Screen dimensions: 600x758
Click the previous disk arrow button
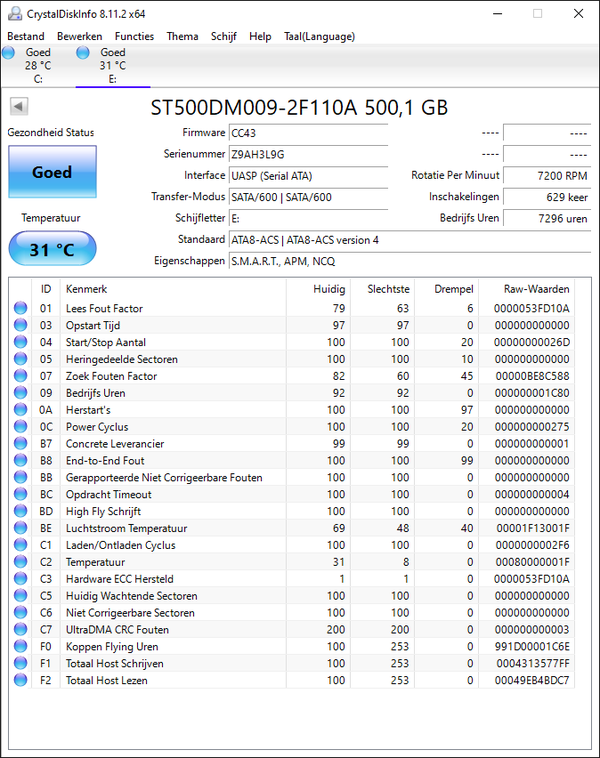pyautogui.click(x=20, y=107)
